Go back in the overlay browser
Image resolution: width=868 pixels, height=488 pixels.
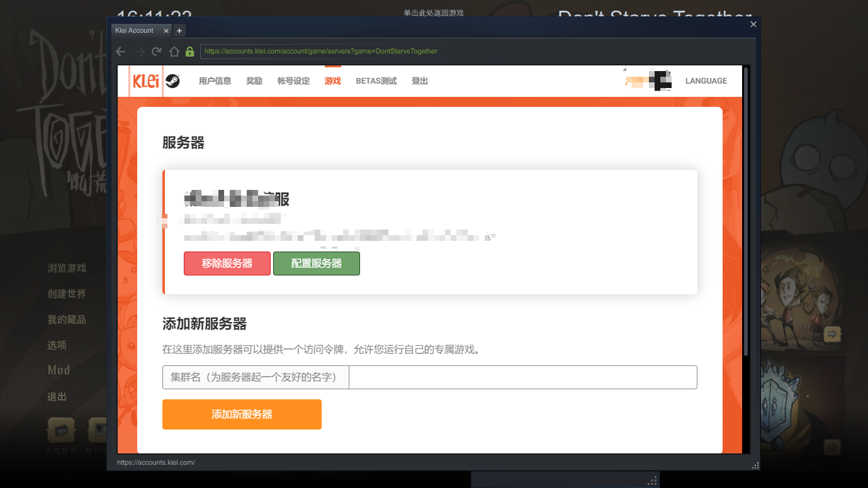[121, 52]
